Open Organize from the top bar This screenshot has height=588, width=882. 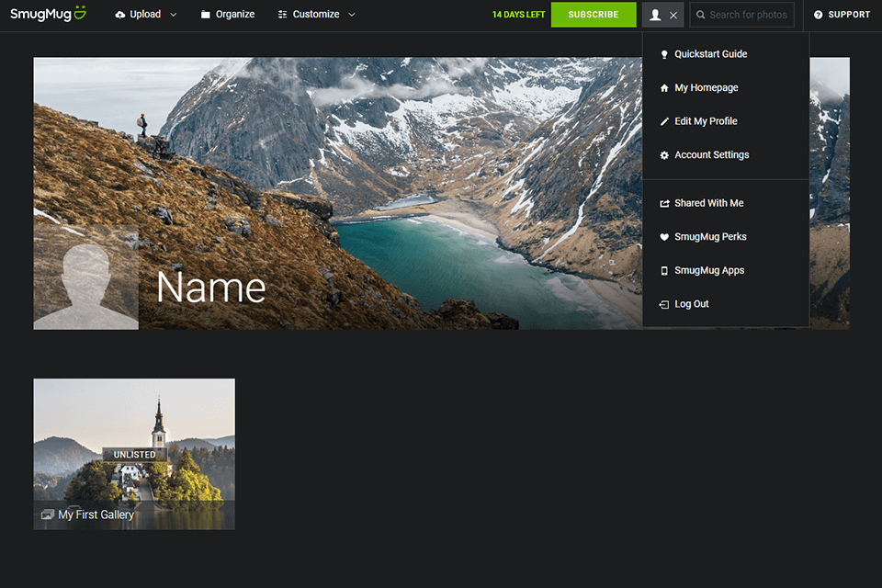228,15
